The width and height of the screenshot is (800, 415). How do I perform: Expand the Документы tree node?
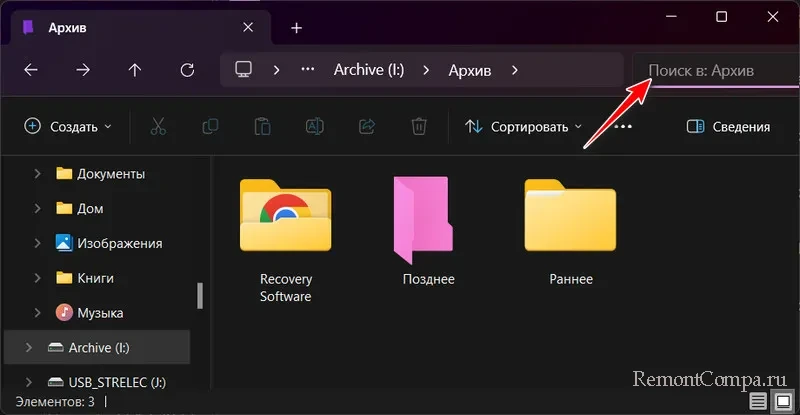point(38,174)
